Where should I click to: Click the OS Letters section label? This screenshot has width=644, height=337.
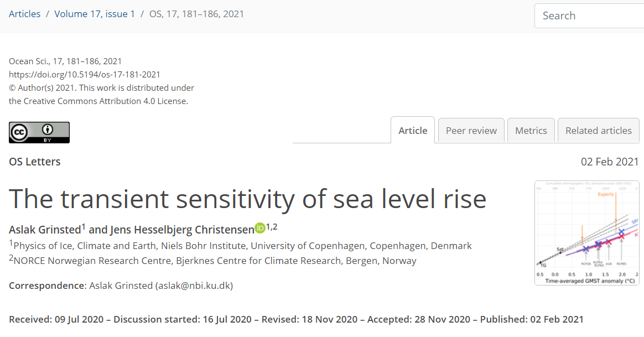(35, 162)
